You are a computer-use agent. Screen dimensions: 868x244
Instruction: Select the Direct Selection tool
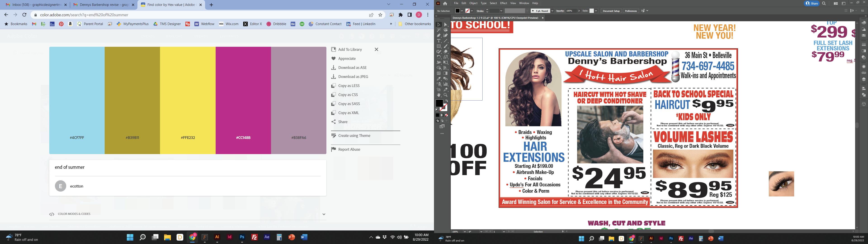[x=446, y=25]
